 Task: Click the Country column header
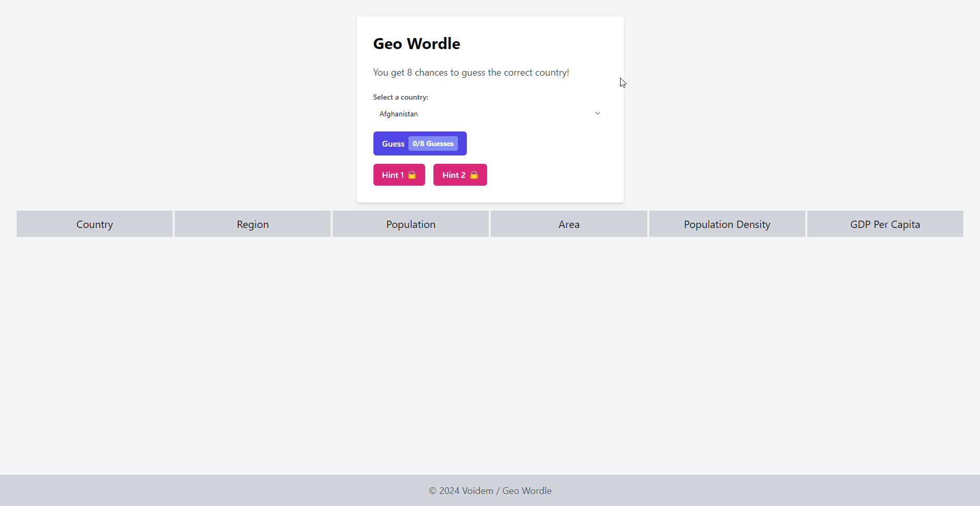pyautogui.click(x=94, y=224)
